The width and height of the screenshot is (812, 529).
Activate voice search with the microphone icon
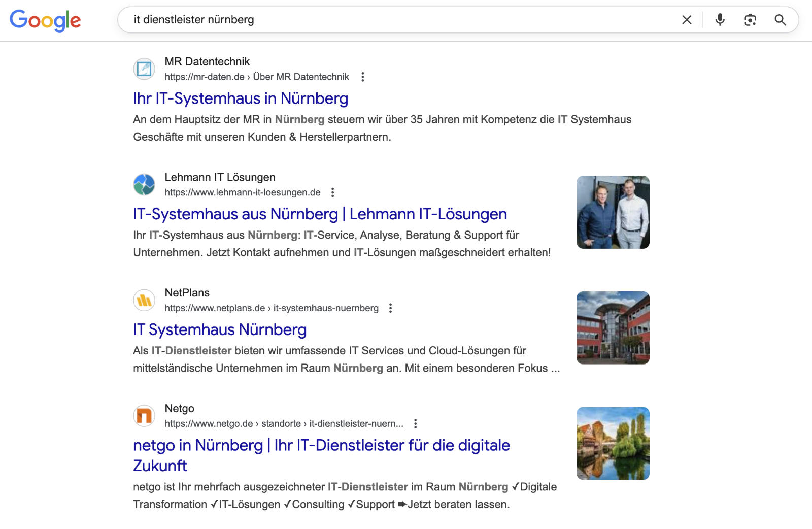point(719,20)
